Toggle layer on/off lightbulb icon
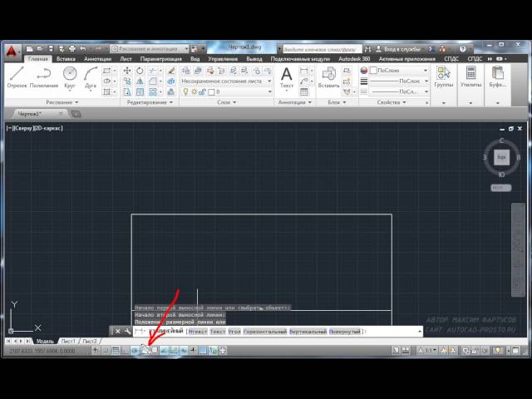This screenshot has height=399, width=532. coord(185,91)
